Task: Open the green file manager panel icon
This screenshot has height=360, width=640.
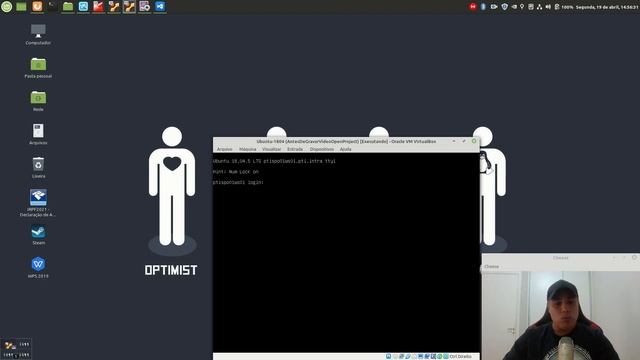Action: pos(68,7)
